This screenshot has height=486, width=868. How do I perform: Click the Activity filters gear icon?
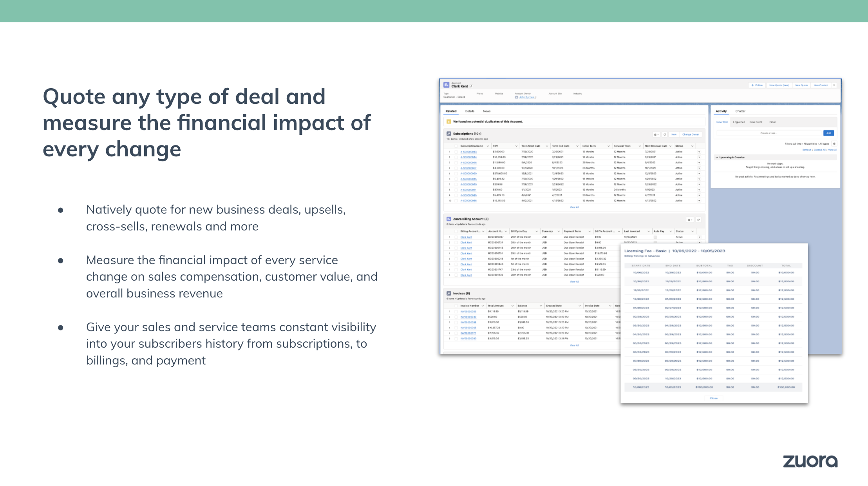(834, 144)
